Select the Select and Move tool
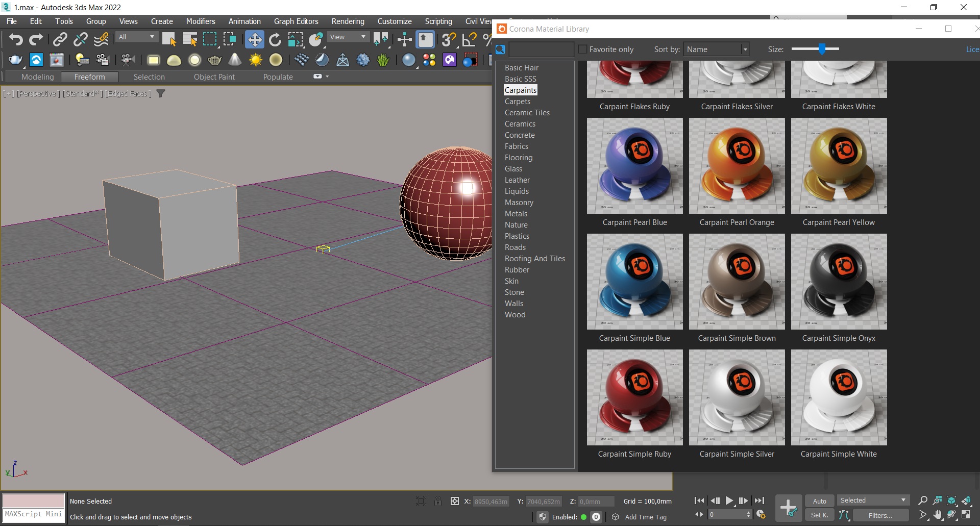The height and width of the screenshot is (526, 980). click(x=254, y=39)
